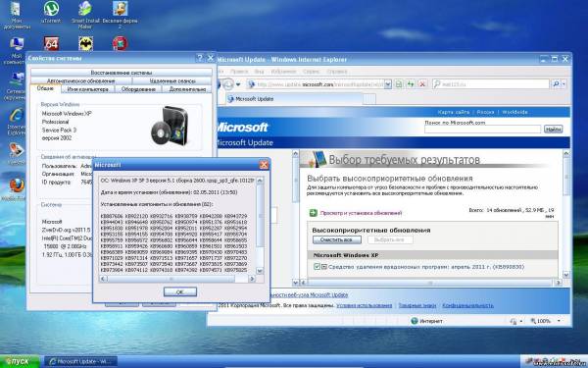588x368 pixels.
Task: Open the Справка menu in Internet Explorer
Action: tap(337, 72)
